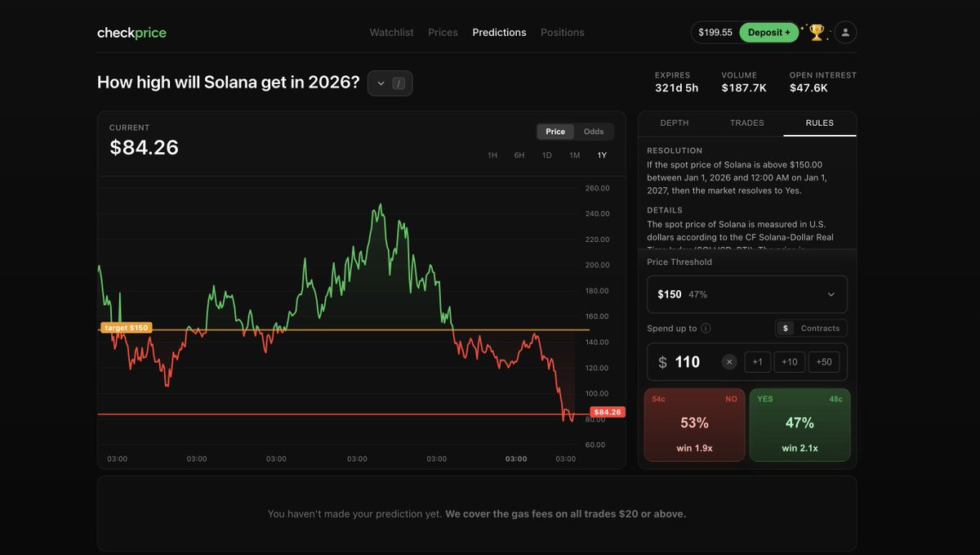Screen dimensions: 980x555
Task: Click the red $84.26 price label on chart axis
Action: (607, 413)
